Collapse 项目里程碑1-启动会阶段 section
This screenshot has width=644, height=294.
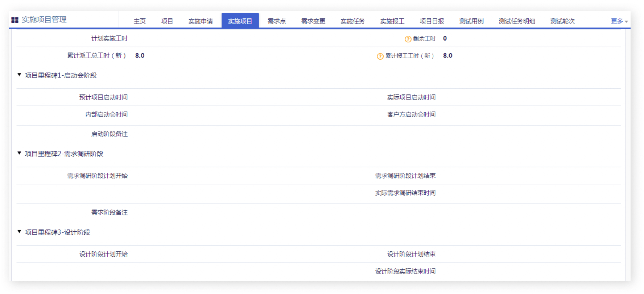pos(20,75)
